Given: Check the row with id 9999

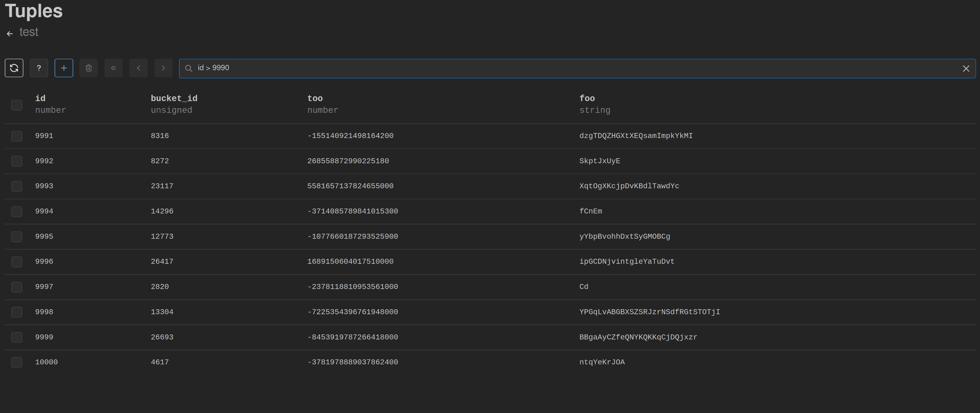Looking at the screenshot, I should tap(17, 337).
